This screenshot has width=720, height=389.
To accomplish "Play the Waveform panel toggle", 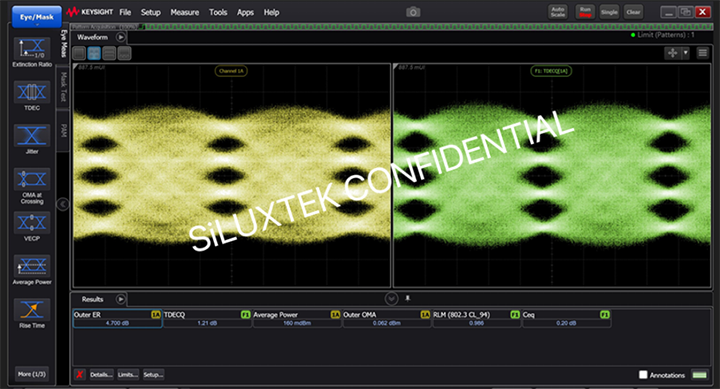I will click(120, 37).
